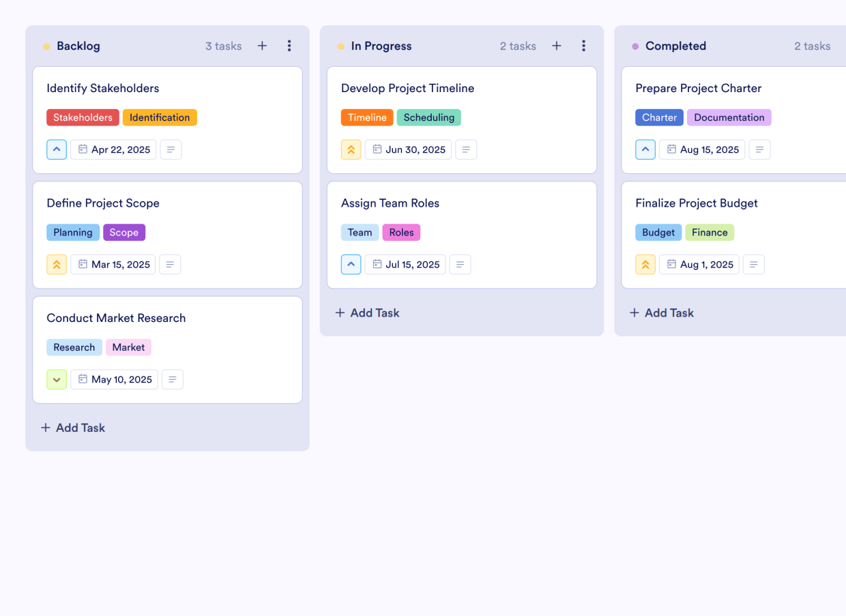Image resolution: width=846 pixels, height=616 pixels.
Task: Expand the May 10, 2025 date control
Action: tap(114, 379)
